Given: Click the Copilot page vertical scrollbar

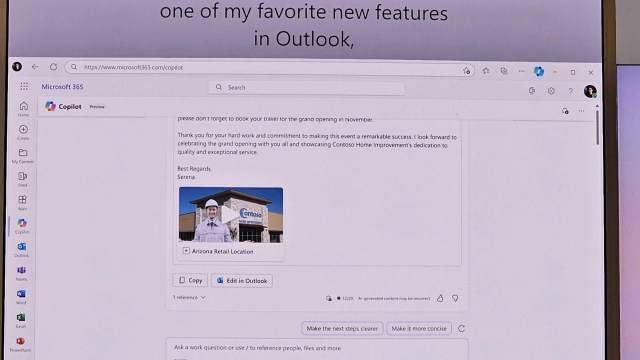Looking at the screenshot, I should point(597,127).
